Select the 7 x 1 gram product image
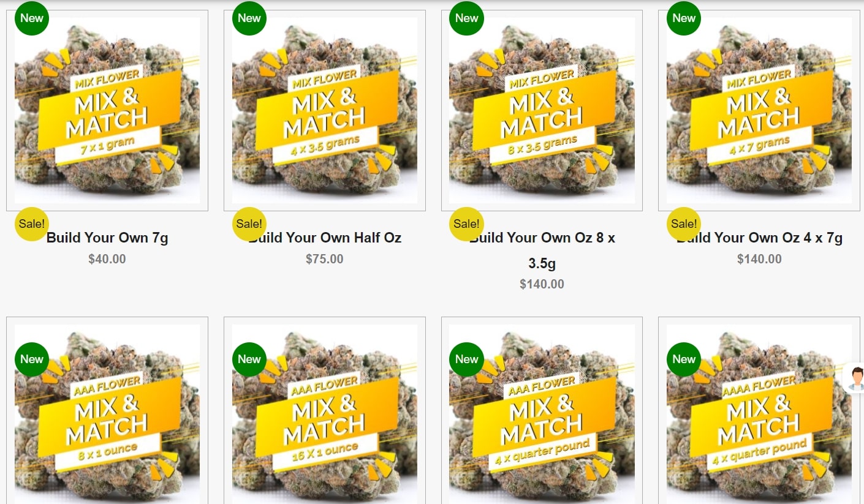Image resolution: width=864 pixels, height=504 pixels. pos(107,110)
